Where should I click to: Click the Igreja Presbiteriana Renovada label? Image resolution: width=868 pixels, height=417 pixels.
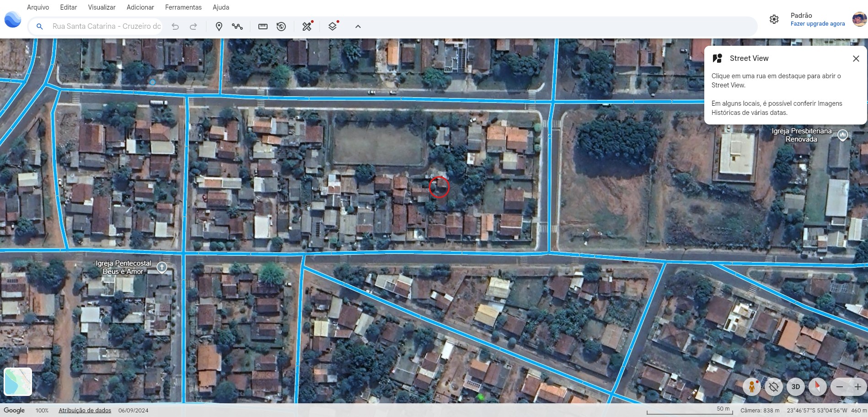[801, 135]
